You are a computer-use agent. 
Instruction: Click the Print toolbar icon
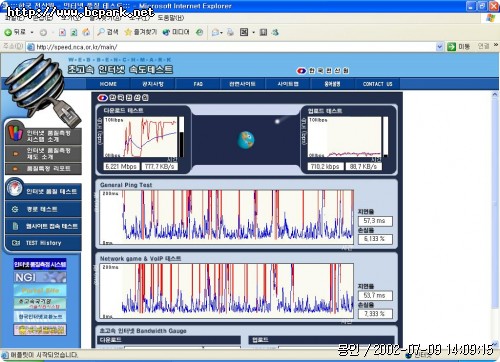[x=230, y=32]
